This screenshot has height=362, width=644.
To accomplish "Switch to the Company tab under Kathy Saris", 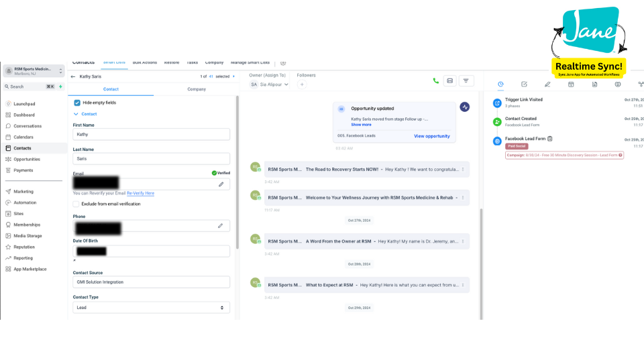I will 197,89.
